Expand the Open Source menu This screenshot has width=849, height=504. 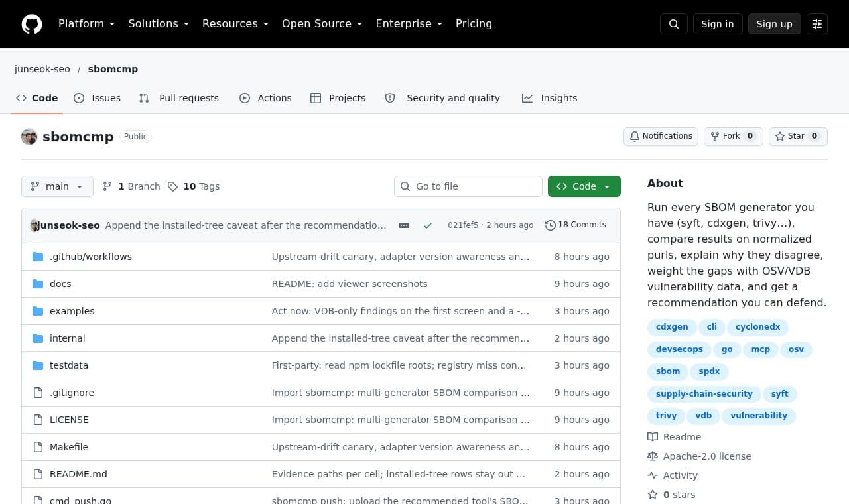[x=322, y=24]
